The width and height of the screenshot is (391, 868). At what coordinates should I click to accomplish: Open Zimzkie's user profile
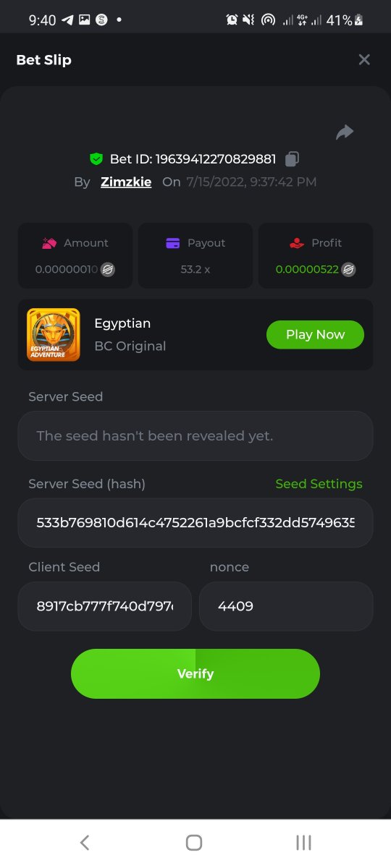pyautogui.click(x=126, y=182)
